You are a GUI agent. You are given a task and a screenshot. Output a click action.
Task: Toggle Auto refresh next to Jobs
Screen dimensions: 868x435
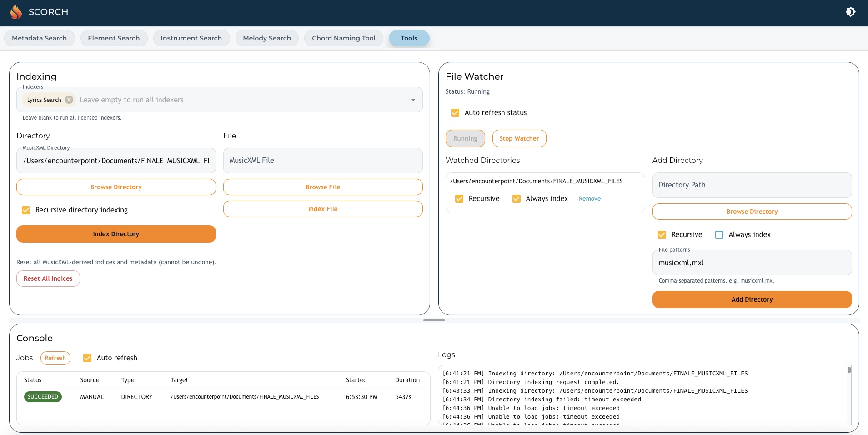87,358
